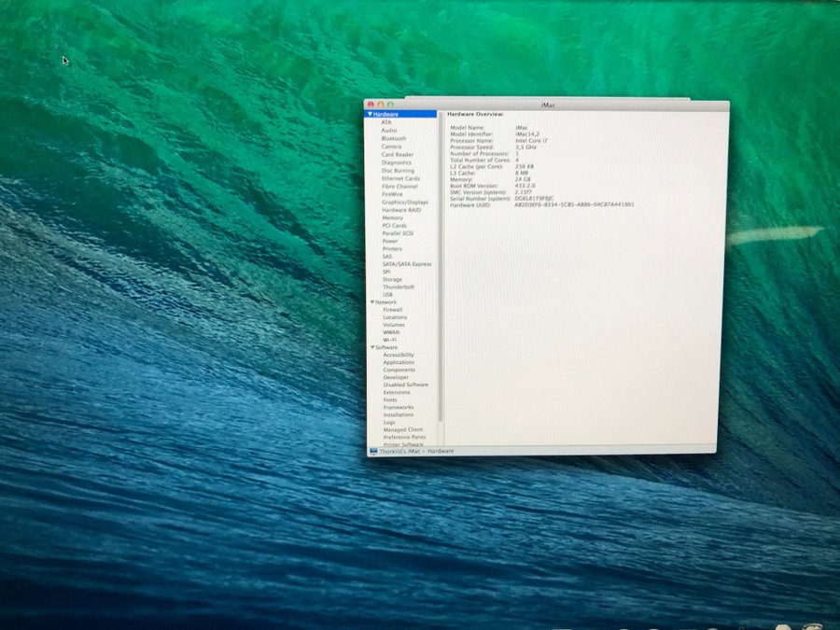This screenshot has width=840, height=630.
Task: Show Ethernet Cards details
Action: (400, 178)
